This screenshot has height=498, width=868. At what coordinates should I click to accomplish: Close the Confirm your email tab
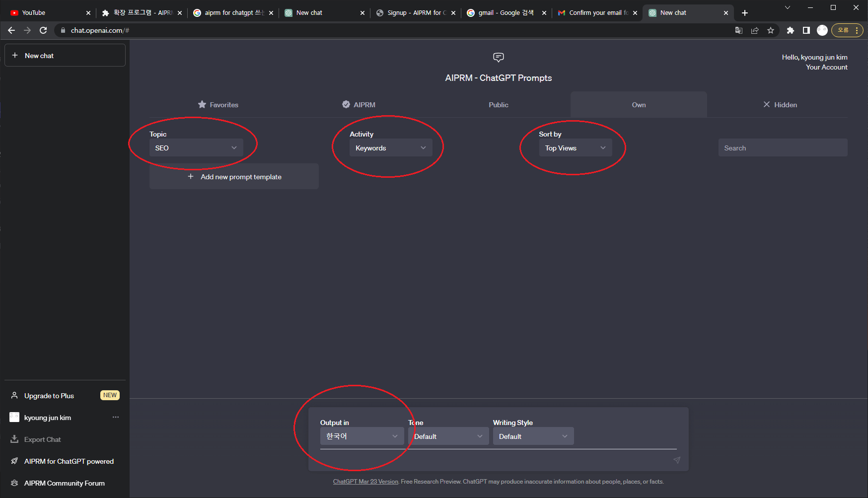(x=635, y=13)
